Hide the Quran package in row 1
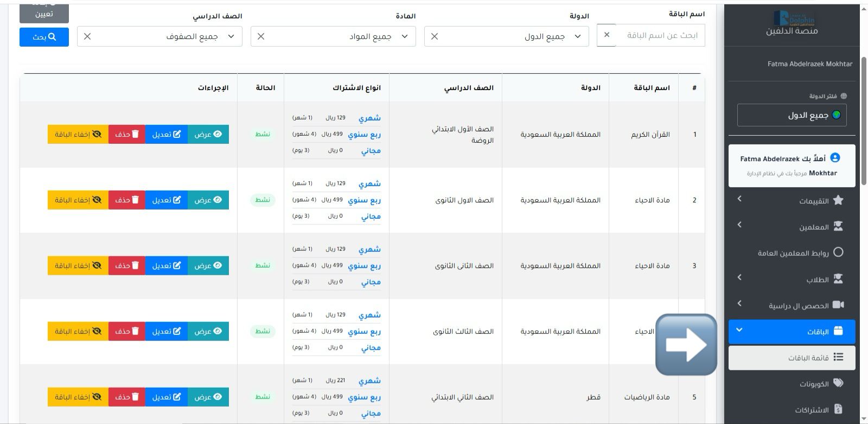The image size is (868, 424). (78, 135)
